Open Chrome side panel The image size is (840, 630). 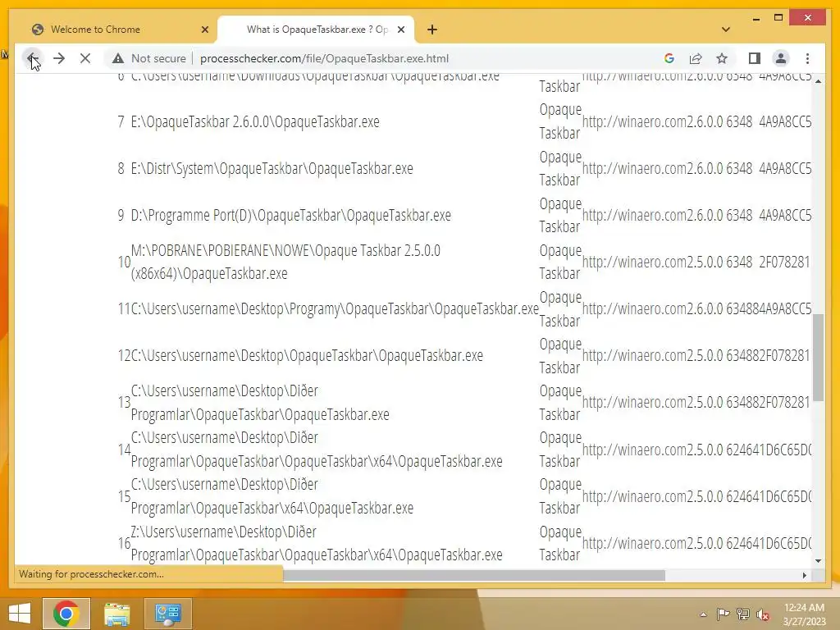coord(755,58)
